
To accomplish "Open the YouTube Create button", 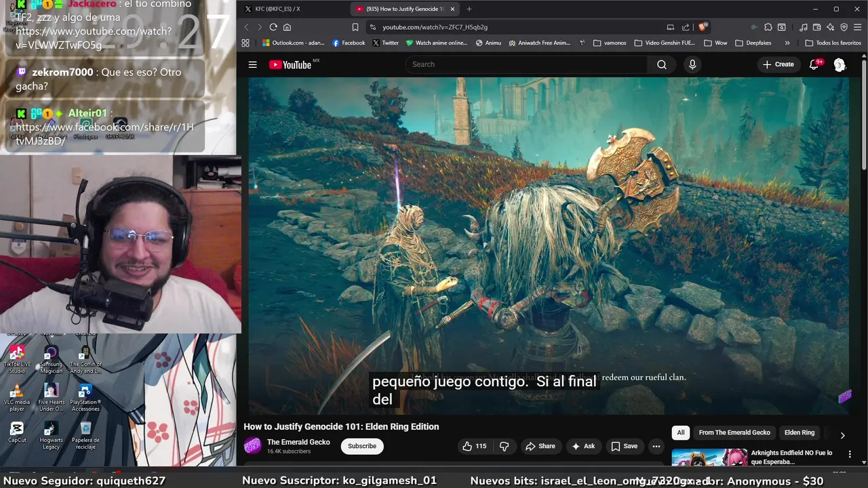I will [x=778, y=64].
